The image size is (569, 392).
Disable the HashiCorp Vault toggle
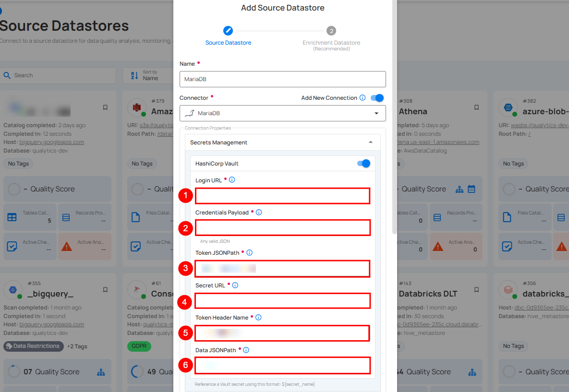point(363,164)
